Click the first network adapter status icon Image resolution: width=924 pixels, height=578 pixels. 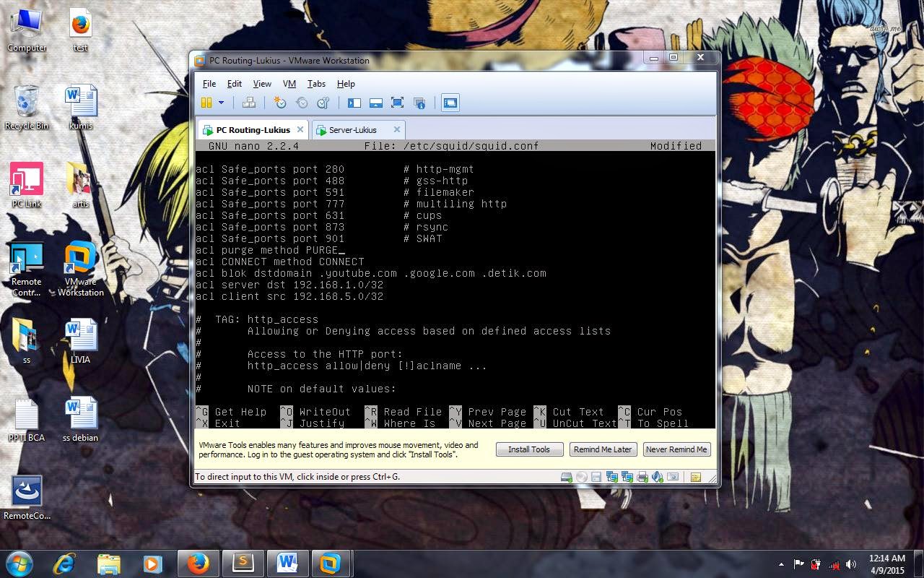click(611, 477)
